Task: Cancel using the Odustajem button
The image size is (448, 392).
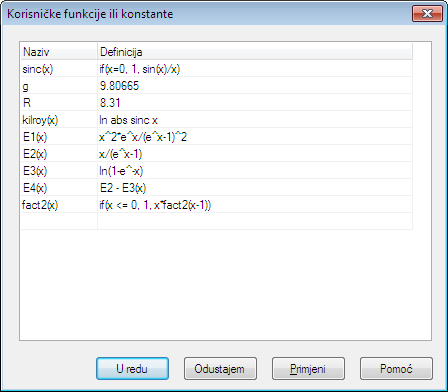Action: (220, 369)
